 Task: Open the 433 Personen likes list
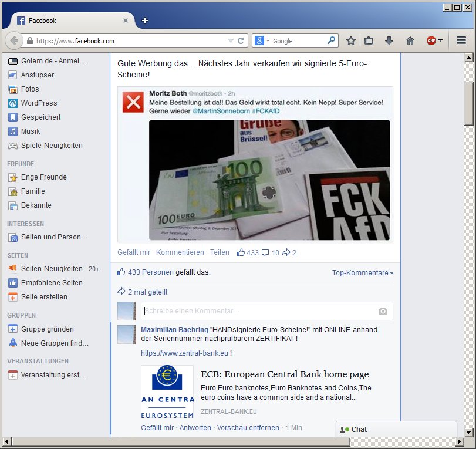[151, 272]
